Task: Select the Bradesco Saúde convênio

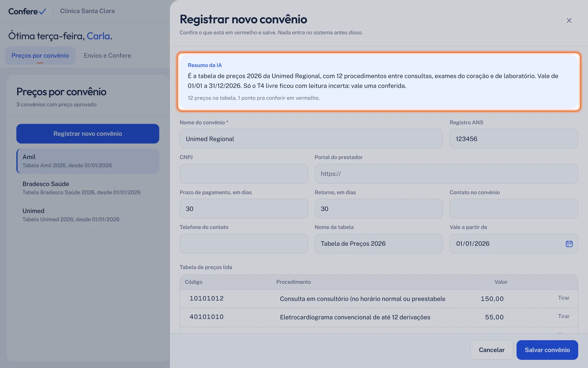Action: click(x=88, y=188)
